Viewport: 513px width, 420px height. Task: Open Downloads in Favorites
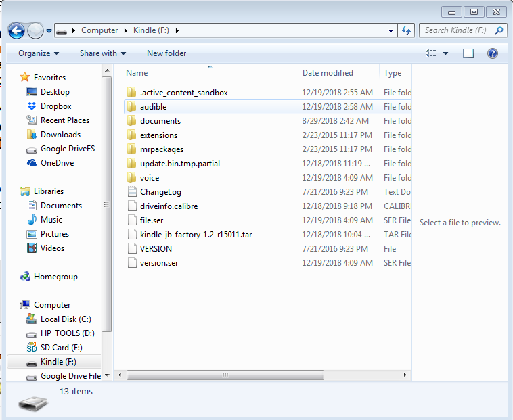pos(60,135)
